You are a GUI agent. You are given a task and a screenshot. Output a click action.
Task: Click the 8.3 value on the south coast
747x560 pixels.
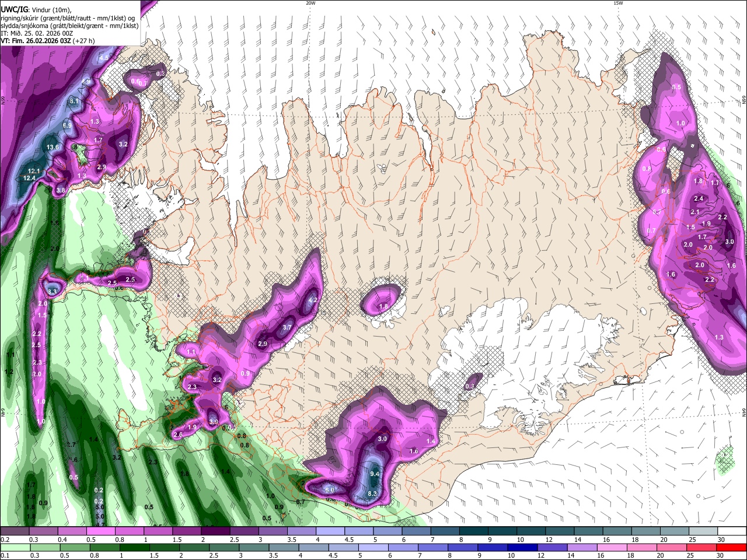tap(373, 494)
